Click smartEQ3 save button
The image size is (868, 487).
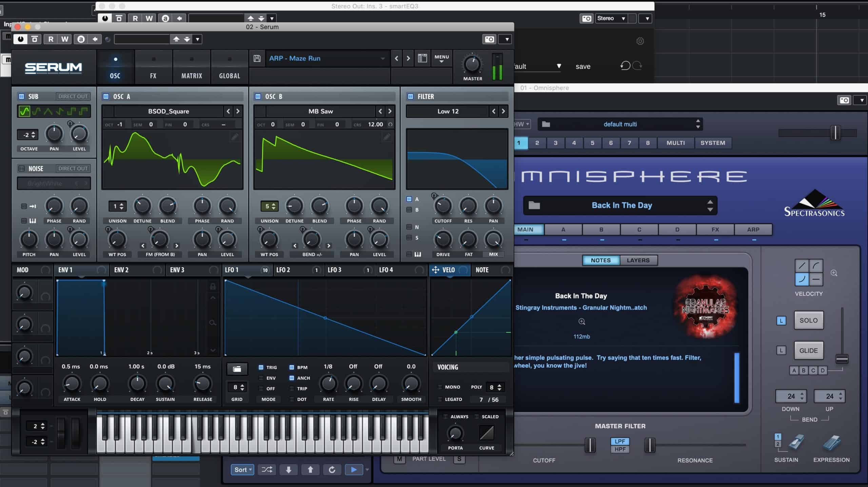pos(583,66)
